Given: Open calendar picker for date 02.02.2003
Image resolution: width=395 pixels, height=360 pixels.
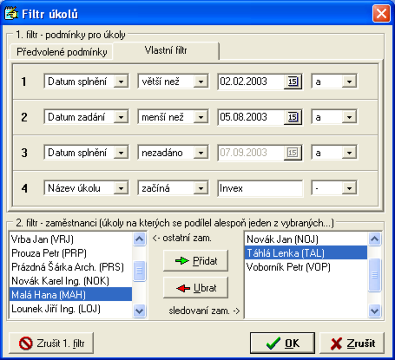Looking at the screenshot, I should [x=293, y=82].
